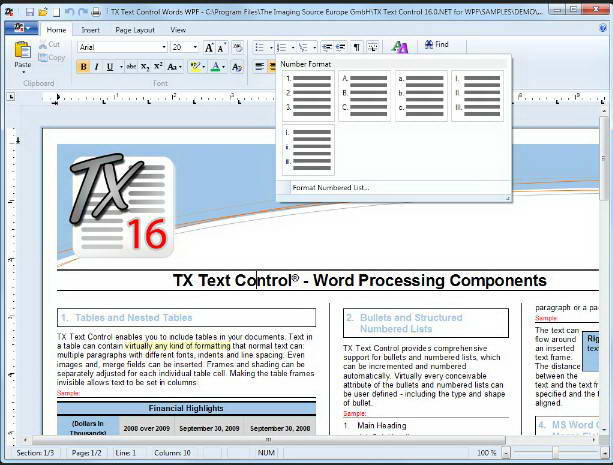Increase paragraph indent
Screen dimensions: 613x465
coord(341,48)
